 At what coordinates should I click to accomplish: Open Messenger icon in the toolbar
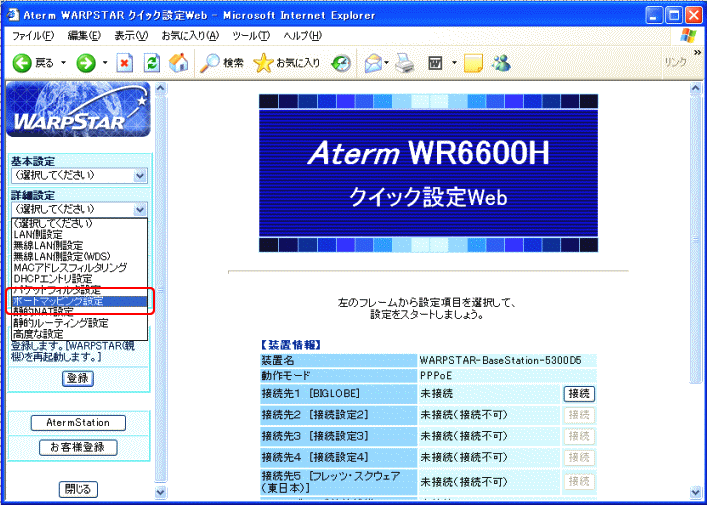(501, 62)
